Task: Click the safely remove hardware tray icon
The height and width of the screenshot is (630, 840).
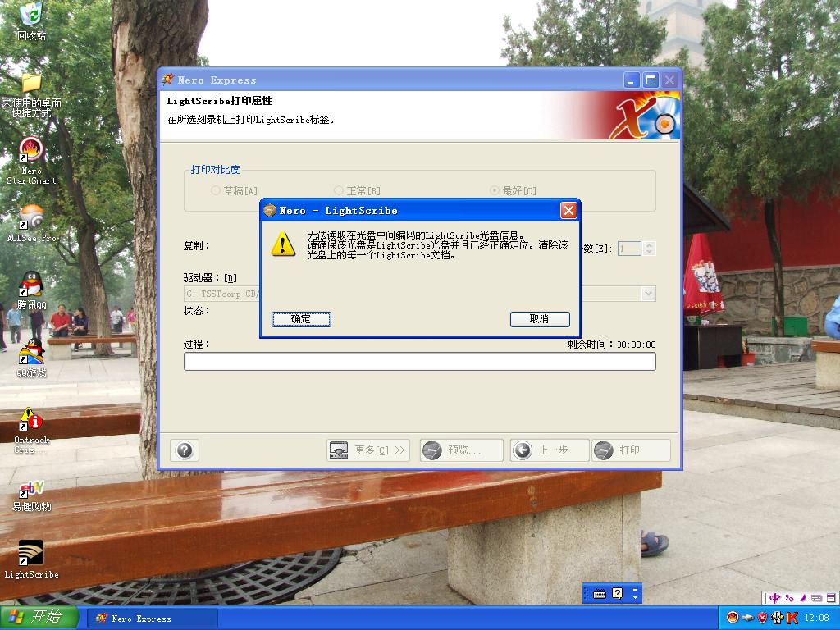Action: pyautogui.click(x=748, y=618)
